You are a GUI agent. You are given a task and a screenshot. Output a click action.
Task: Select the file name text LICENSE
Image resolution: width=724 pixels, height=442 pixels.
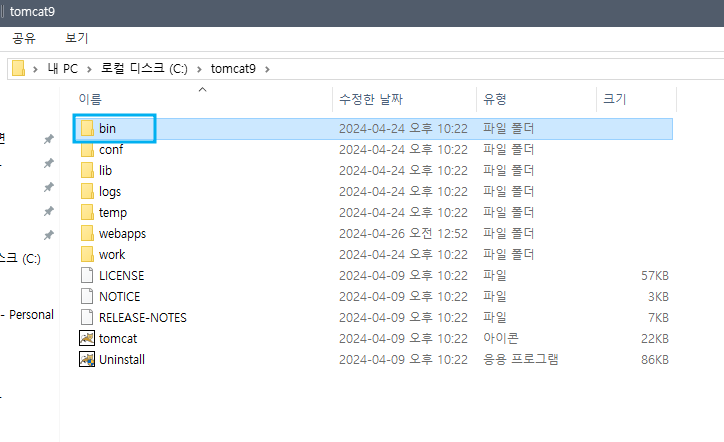121,276
